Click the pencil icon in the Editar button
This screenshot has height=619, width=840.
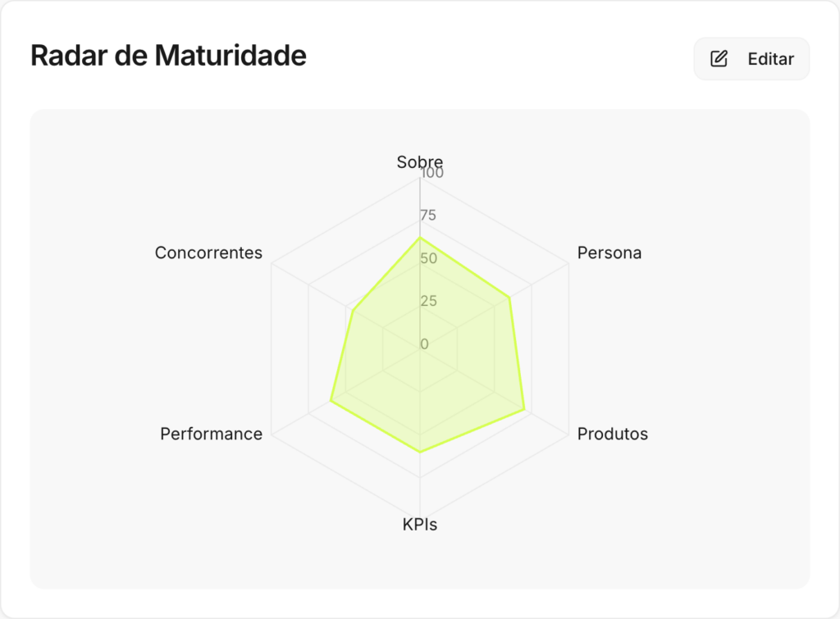[x=719, y=59]
